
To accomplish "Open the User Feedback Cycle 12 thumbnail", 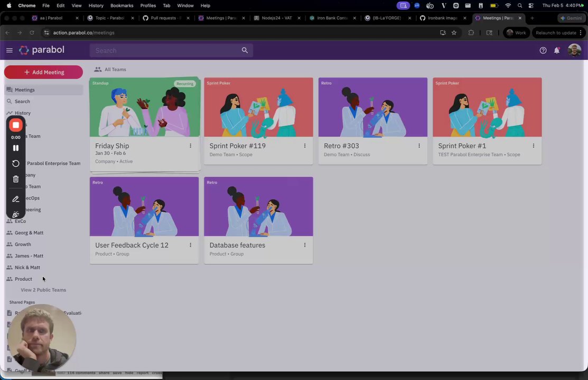I will 144,206.
